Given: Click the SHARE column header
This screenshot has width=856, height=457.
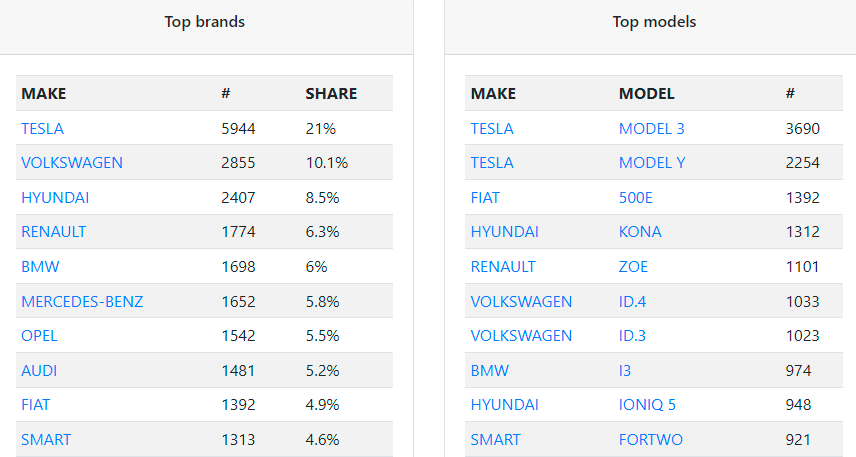Looking at the screenshot, I should coord(331,94).
